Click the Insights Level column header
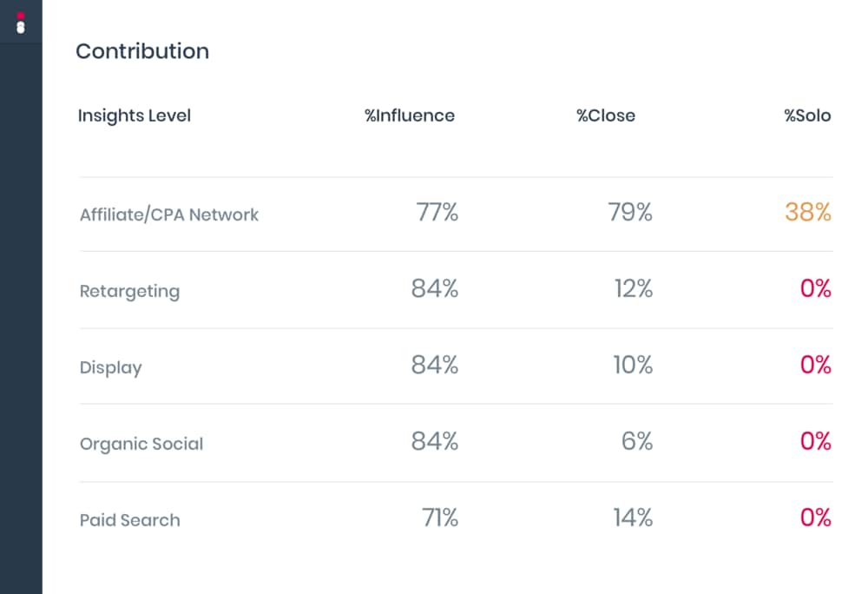The width and height of the screenshot is (868, 594). tap(135, 115)
